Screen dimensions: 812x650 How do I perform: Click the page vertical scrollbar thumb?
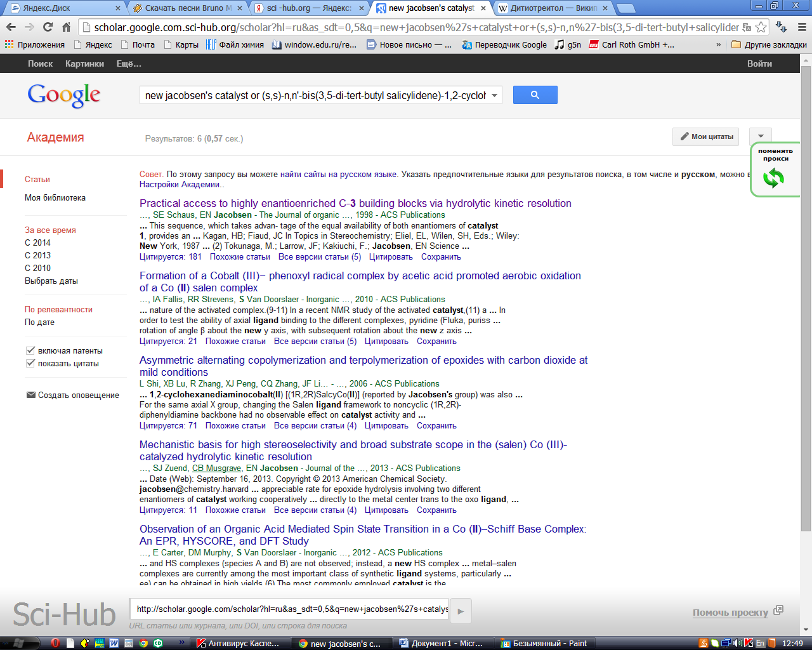pyautogui.click(x=806, y=298)
